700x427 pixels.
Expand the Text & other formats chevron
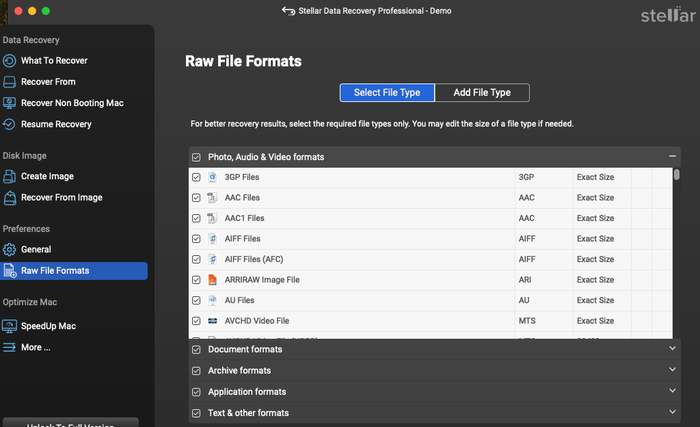click(x=672, y=412)
